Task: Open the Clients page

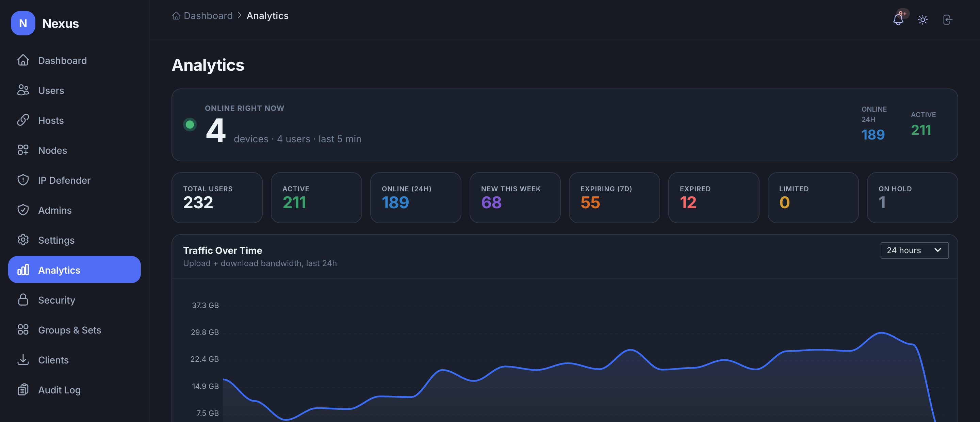Action: click(x=74, y=360)
